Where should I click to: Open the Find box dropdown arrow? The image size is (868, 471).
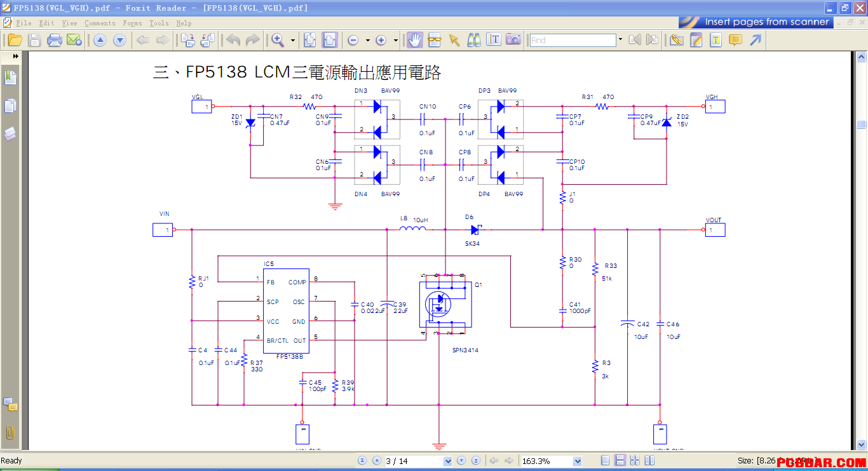coord(620,40)
